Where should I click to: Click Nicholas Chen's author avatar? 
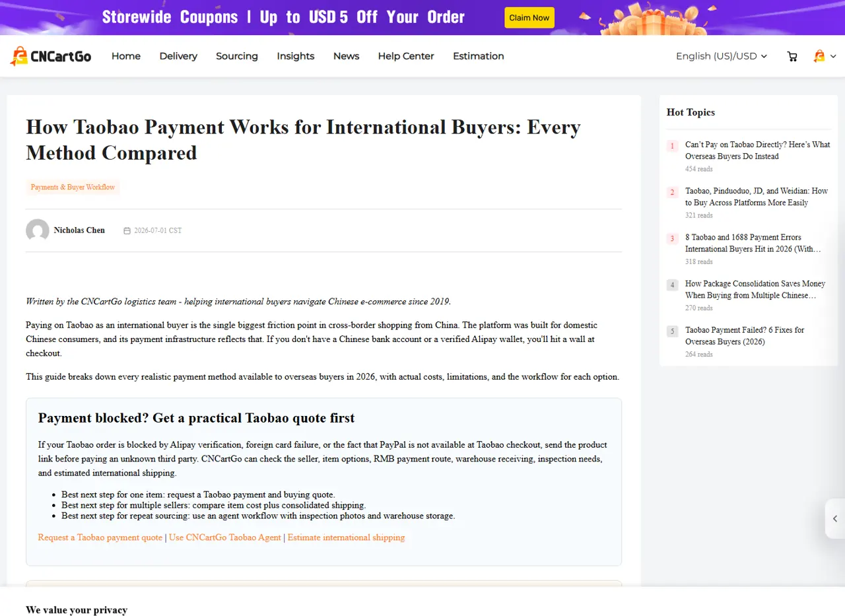click(38, 230)
